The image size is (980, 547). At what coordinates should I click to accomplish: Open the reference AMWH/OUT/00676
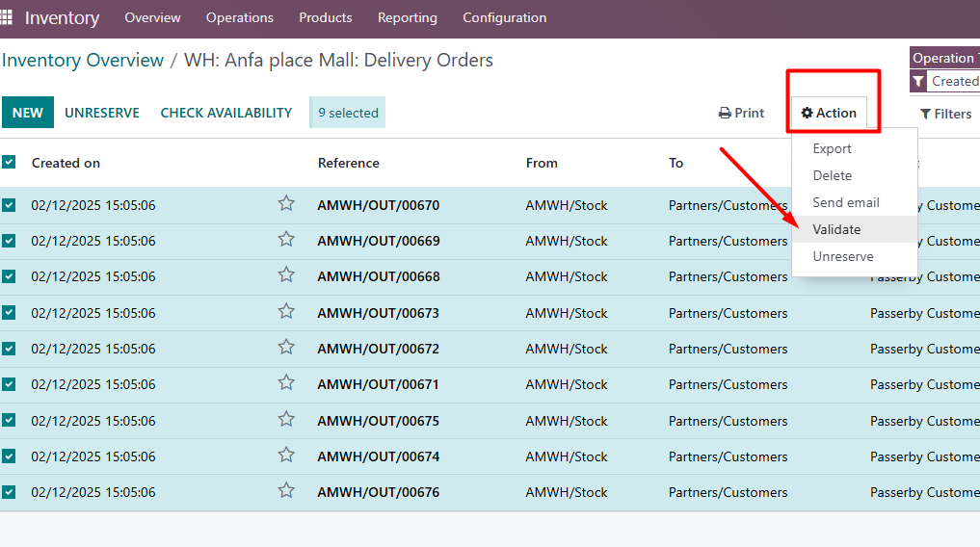pyautogui.click(x=378, y=492)
